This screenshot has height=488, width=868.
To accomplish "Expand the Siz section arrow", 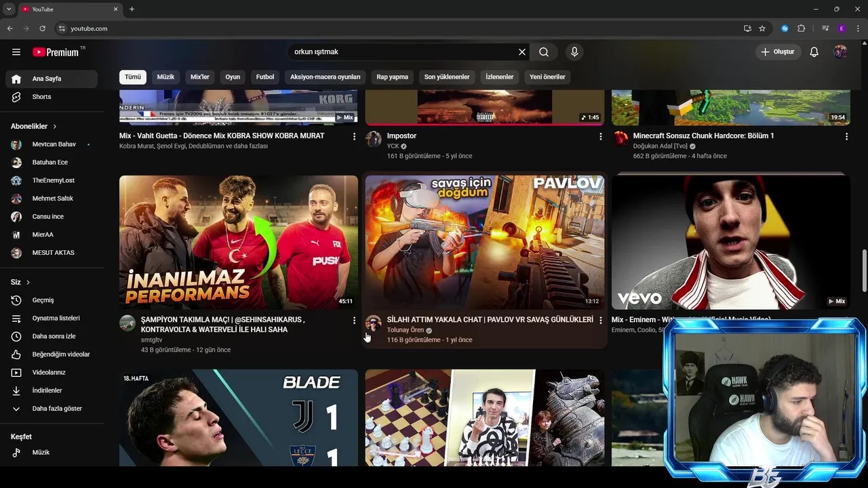I will [28, 282].
